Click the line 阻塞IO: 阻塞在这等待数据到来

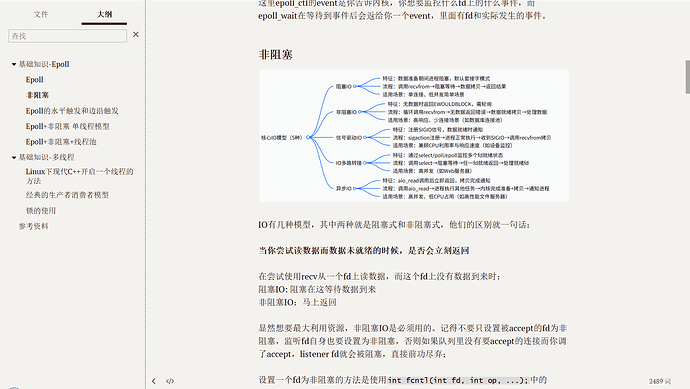click(317, 290)
